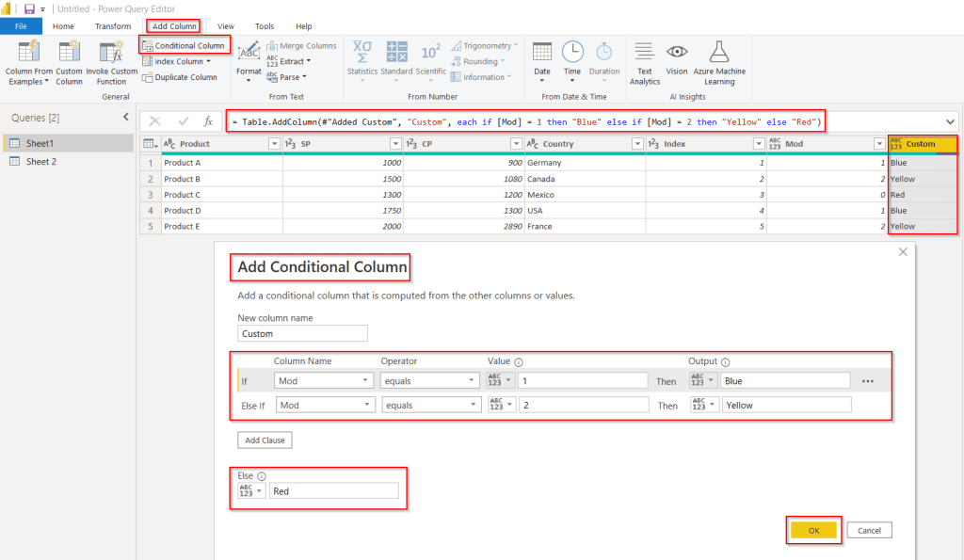The width and height of the screenshot is (964, 560).
Task: Open CP column filter dropdown
Action: pyautogui.click(x=516, y=144)
